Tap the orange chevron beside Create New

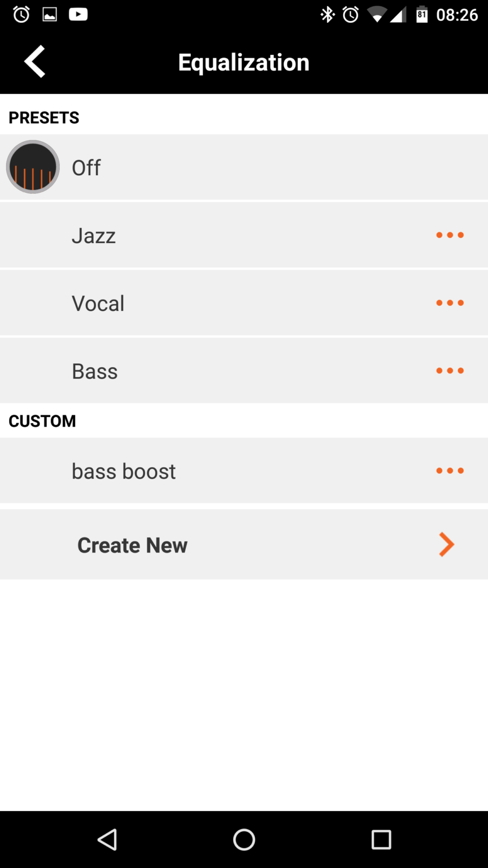pos(446,545)
